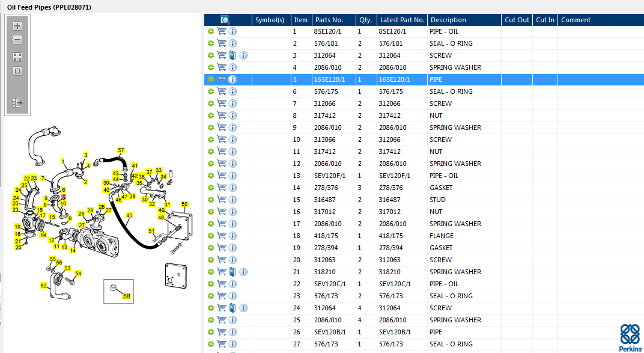The image size is (644, 353).
Task: Open info for item 8 NUT
Action: tap(232, 115)
